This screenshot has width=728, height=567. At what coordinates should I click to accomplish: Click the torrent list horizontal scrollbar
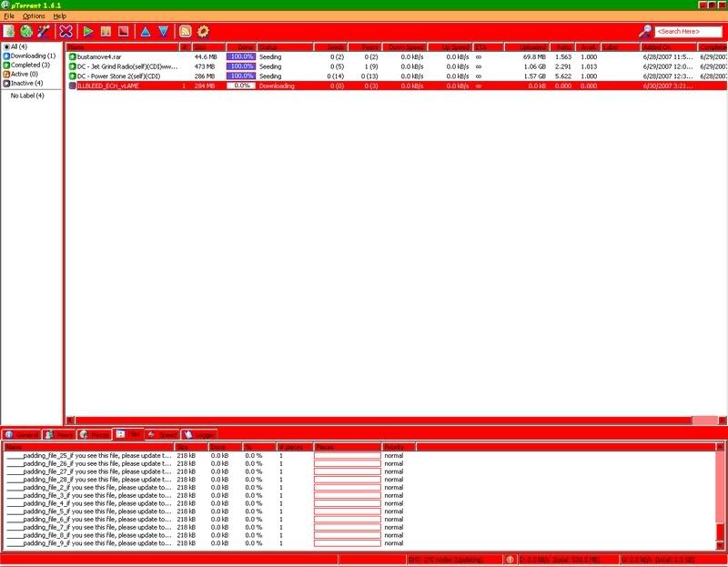click(397, 420)
